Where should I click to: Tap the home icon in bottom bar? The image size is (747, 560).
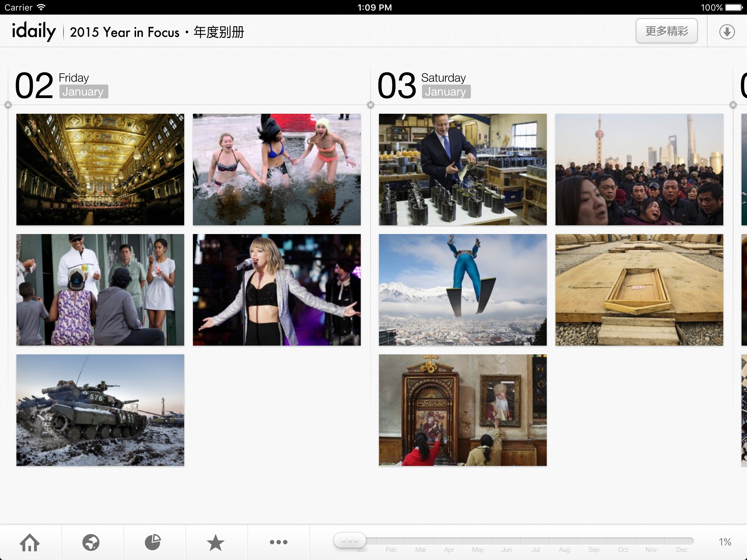tap(30, 542)
